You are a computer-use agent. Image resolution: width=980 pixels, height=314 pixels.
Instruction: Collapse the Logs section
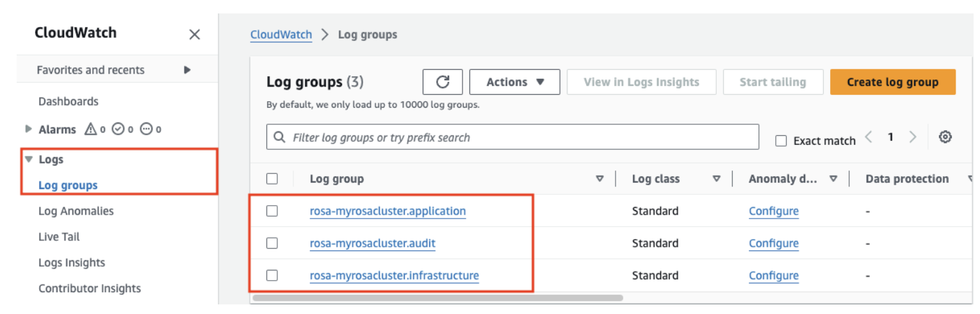point(28,160)
